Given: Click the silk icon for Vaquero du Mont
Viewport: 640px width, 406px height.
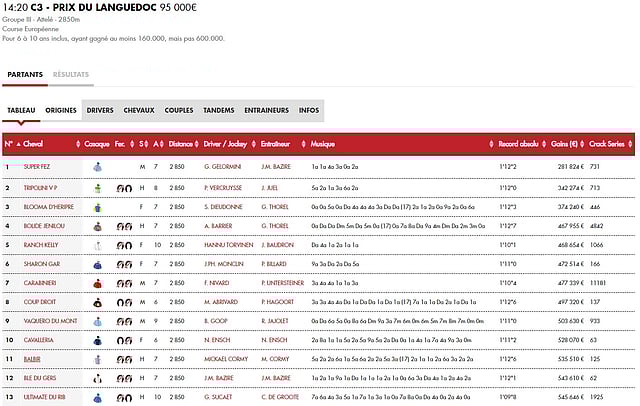Looking at the screenshot, I should pos(97,321).
